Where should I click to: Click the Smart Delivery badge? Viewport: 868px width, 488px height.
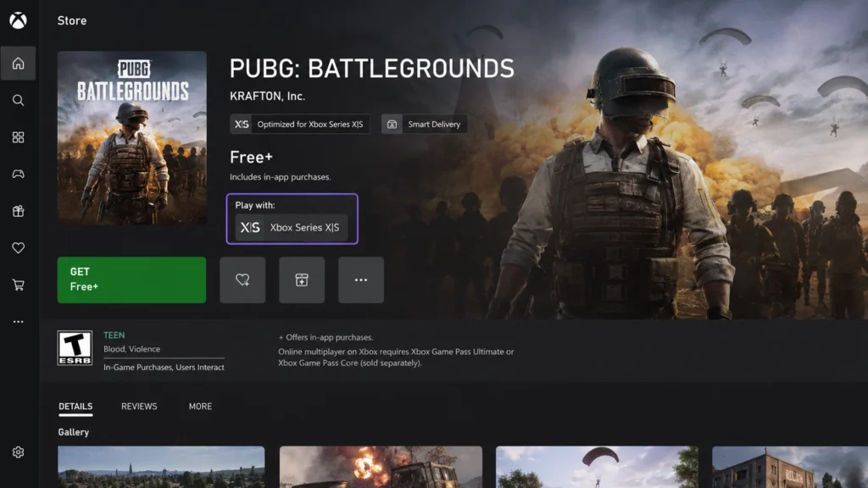[x=424, y=124]
